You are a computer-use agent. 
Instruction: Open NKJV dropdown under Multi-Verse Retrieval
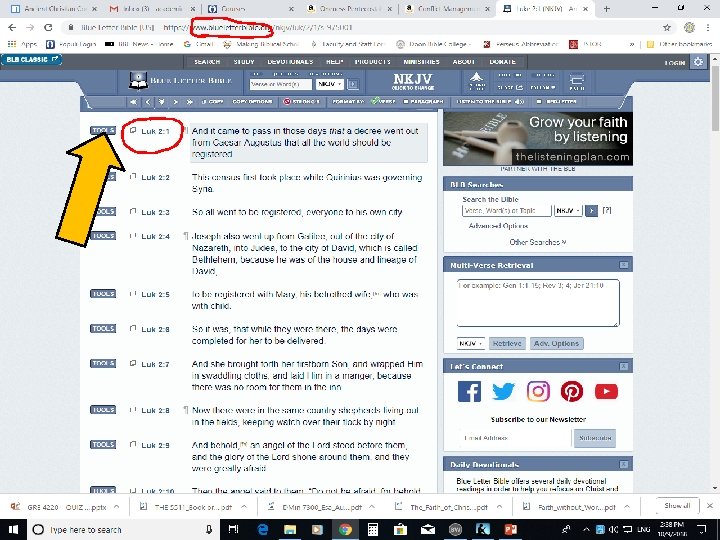(471, 343)
